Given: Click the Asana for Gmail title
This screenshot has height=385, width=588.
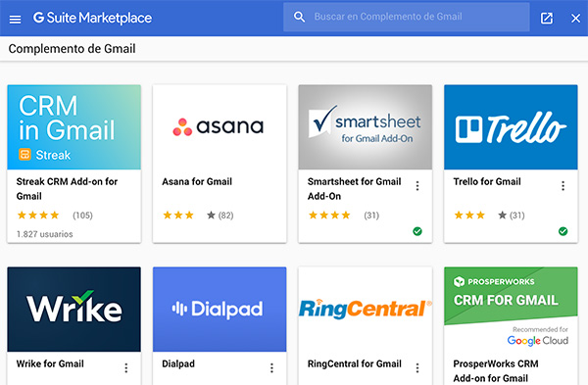Looking at the screenshot, I should (x=197, y=182).
